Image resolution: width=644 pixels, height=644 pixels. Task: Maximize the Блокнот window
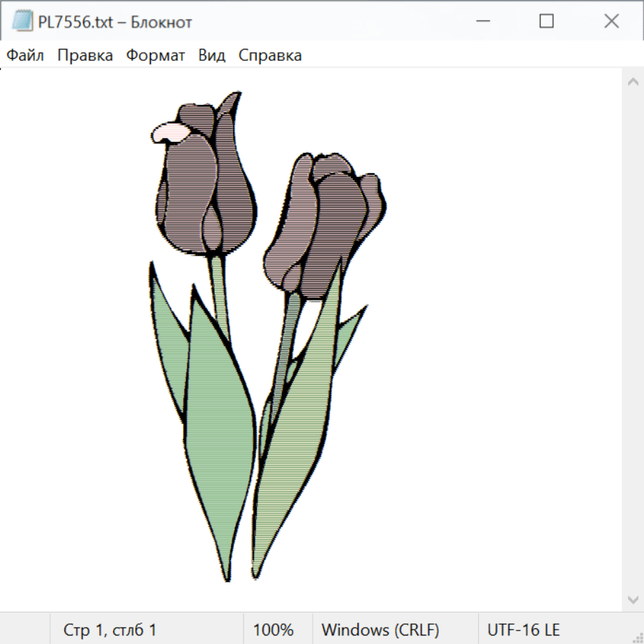pyautogui.click(x=547, y=21)
